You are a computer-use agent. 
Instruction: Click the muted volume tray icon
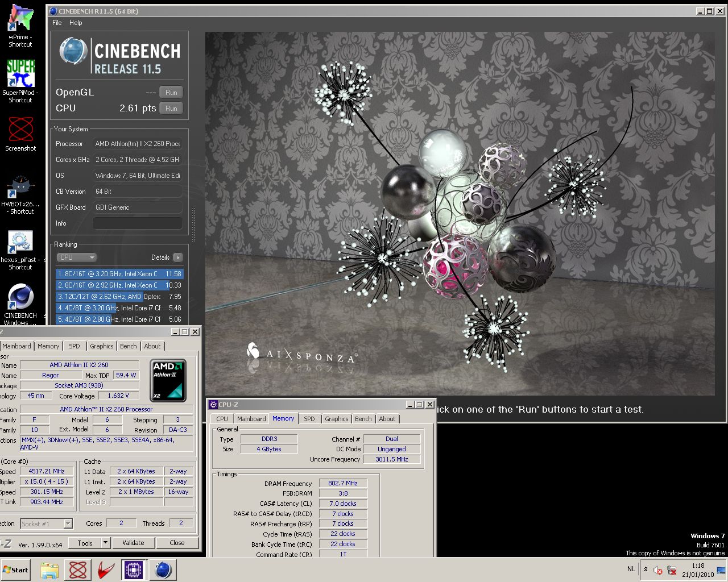pyautogui.click(x=658, y=570)
